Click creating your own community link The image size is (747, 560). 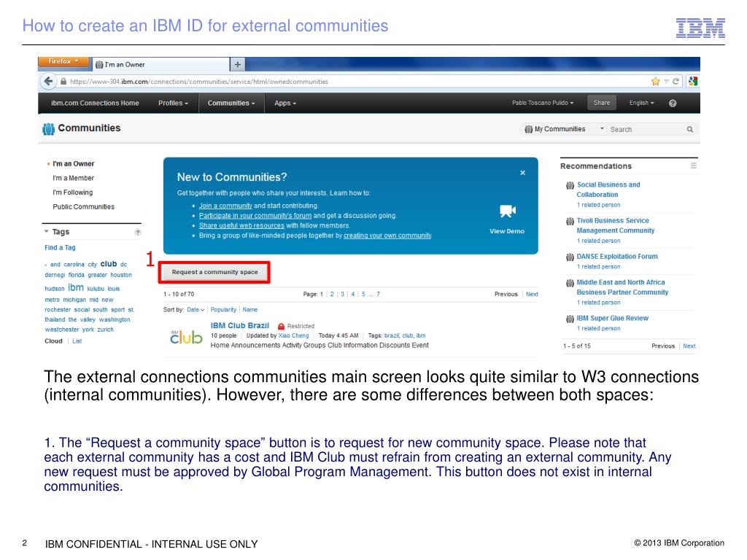[387, 236]
